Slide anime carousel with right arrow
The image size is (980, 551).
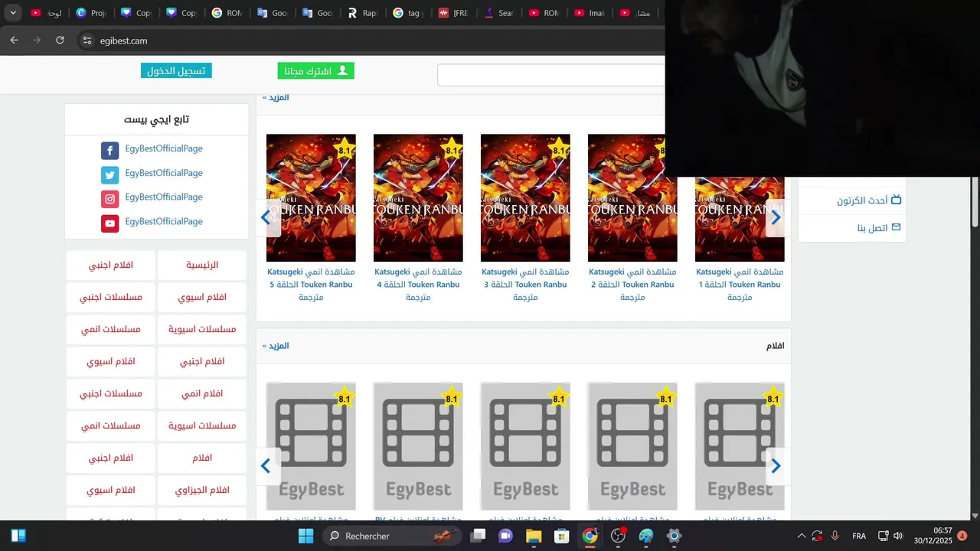776,217
